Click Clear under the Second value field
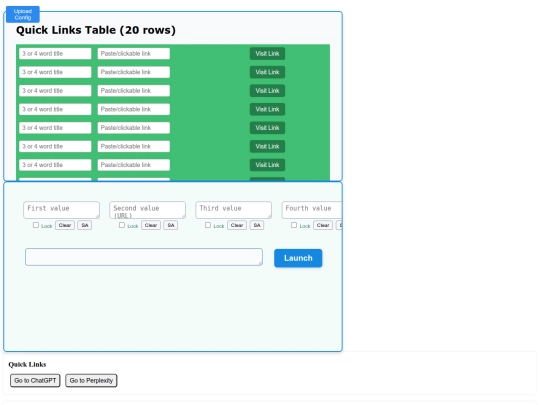The width and height of the screenshot is (540, 405). [151, 226]
